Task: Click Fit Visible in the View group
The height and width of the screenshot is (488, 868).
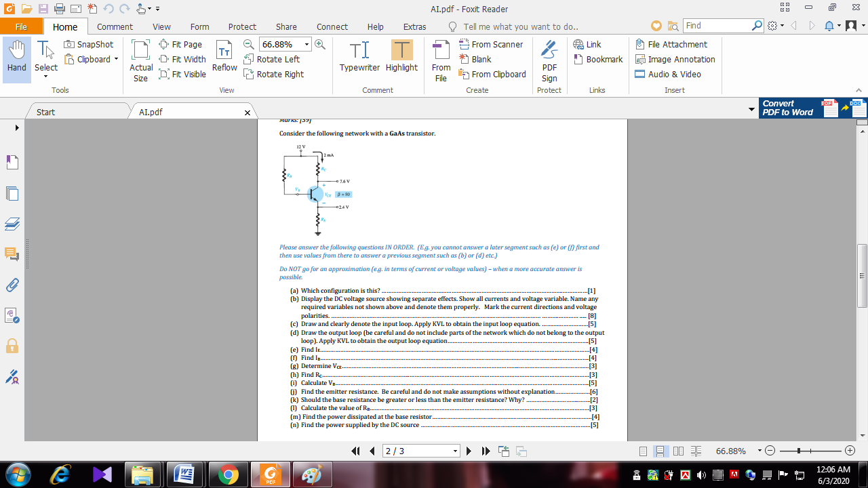Action: coord(182,74)
